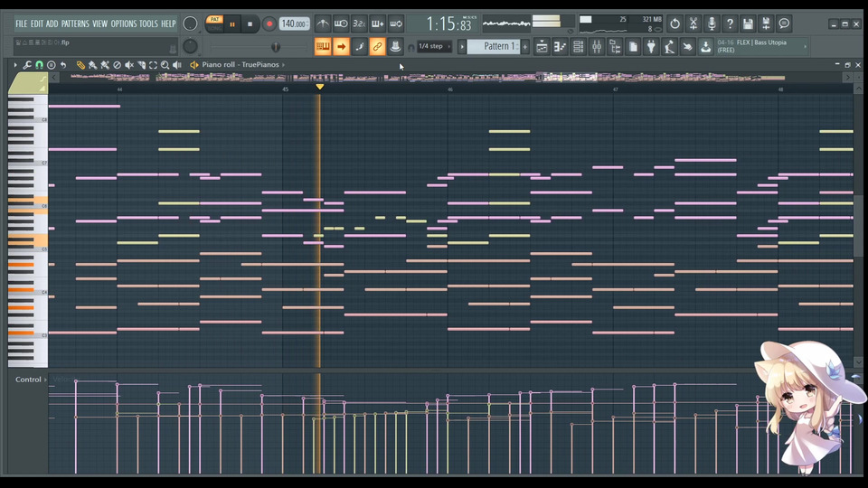Screen dimensions: 868x488
Task: Open the news chat bubble icon
Action: 785,23
